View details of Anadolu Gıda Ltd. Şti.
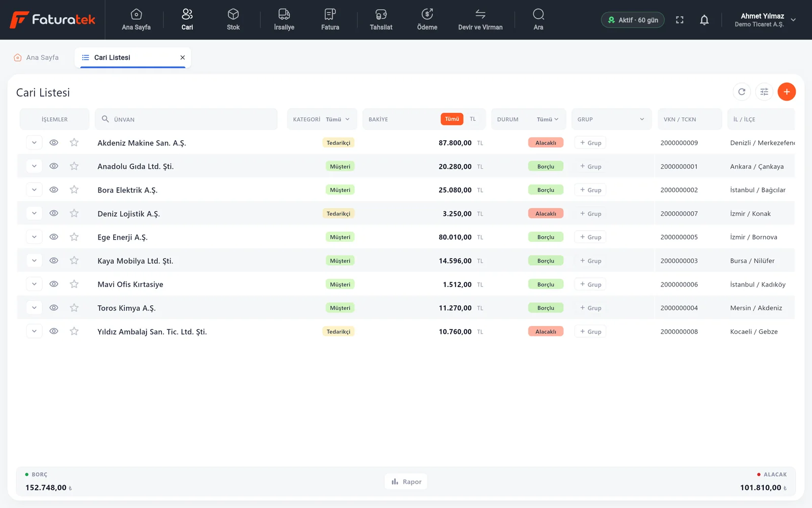 click(x=54, y=166)
